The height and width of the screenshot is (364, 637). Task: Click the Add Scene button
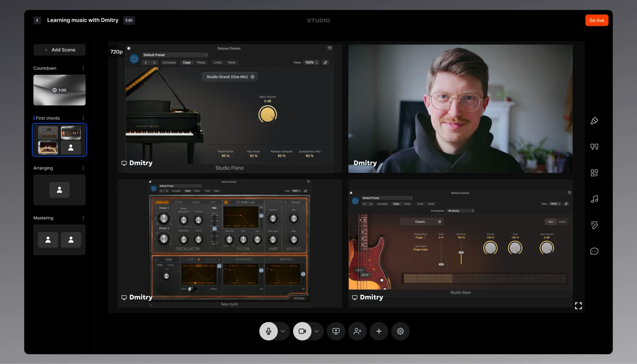(60, 50)
